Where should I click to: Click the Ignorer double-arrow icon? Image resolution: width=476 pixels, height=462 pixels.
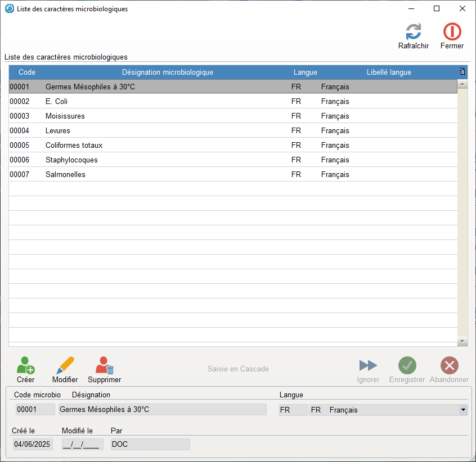[x=368, y=366]
